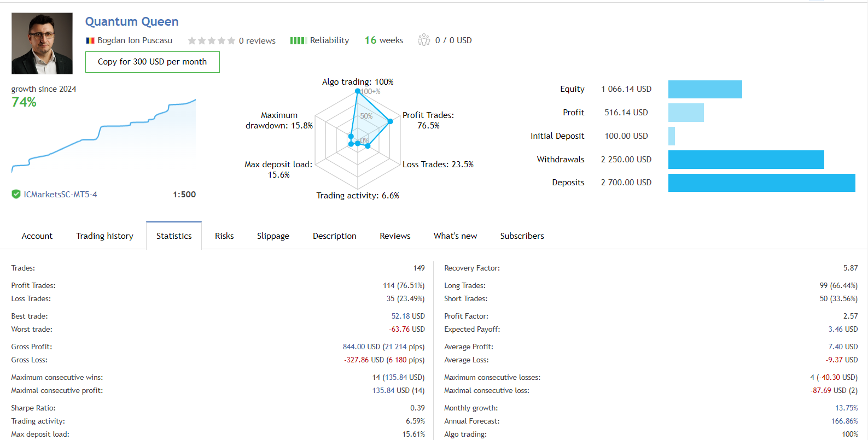Open the ICMarketsSC-MT5-4 server link
This screenshot has width=868, height=440.
60,195
